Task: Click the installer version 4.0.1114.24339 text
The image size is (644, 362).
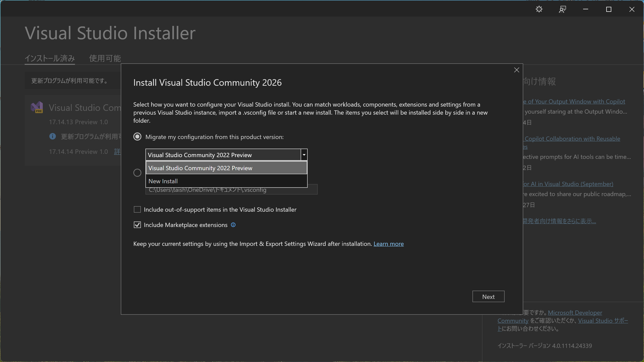Action: [545, 346]
